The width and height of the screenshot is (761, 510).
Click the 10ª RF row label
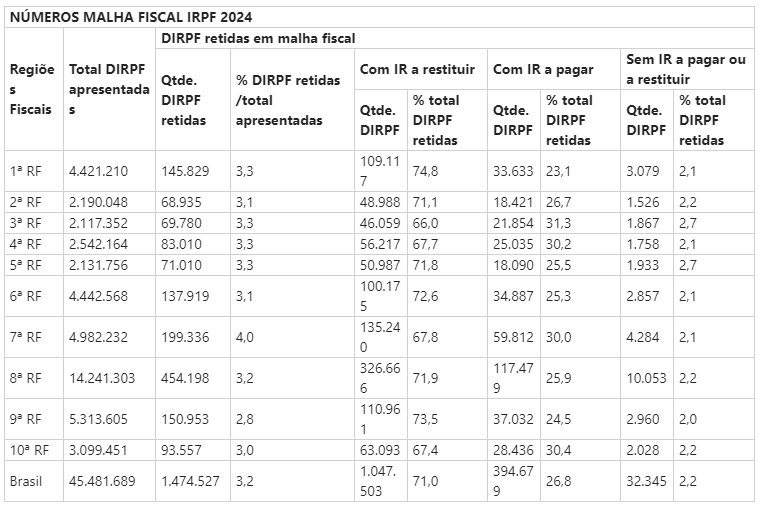[28, 451]
